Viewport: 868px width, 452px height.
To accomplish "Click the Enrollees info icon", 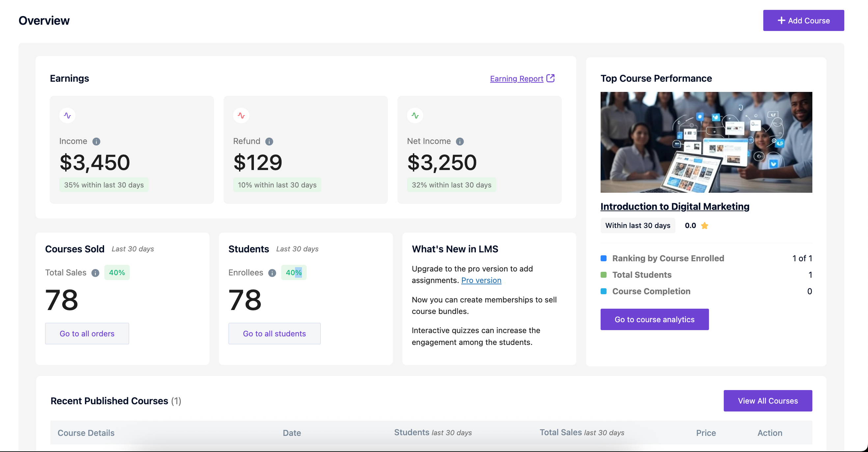I will [x=272, y=273].
